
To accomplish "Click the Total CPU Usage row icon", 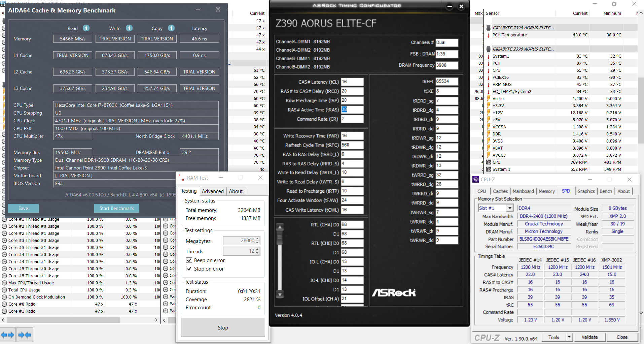I will tap(4, 290).
